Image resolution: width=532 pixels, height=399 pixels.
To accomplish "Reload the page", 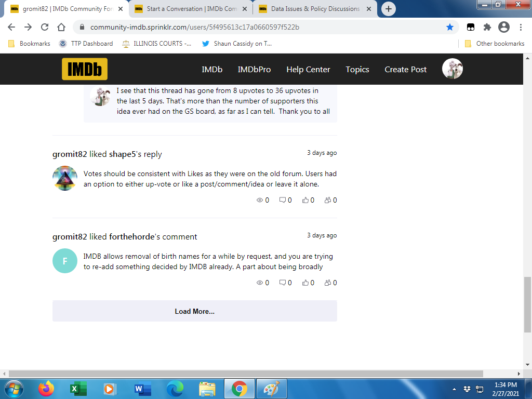I will click(45, 27).
